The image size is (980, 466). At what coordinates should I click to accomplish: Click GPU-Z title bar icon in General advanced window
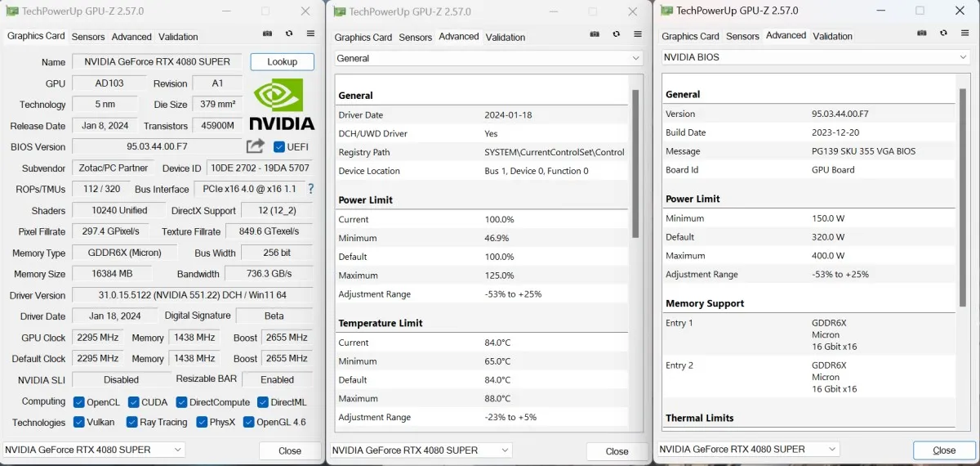339,11
